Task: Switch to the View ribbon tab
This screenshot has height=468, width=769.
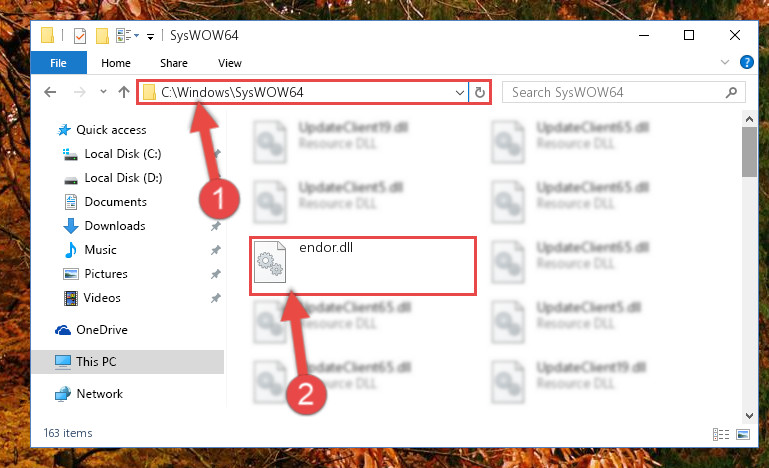Action: pos(230,63)
